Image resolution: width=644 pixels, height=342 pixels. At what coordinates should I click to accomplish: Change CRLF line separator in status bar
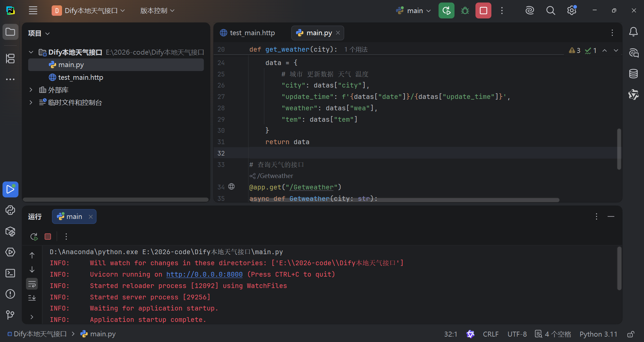pyautogui.click(x=491, y=334)
